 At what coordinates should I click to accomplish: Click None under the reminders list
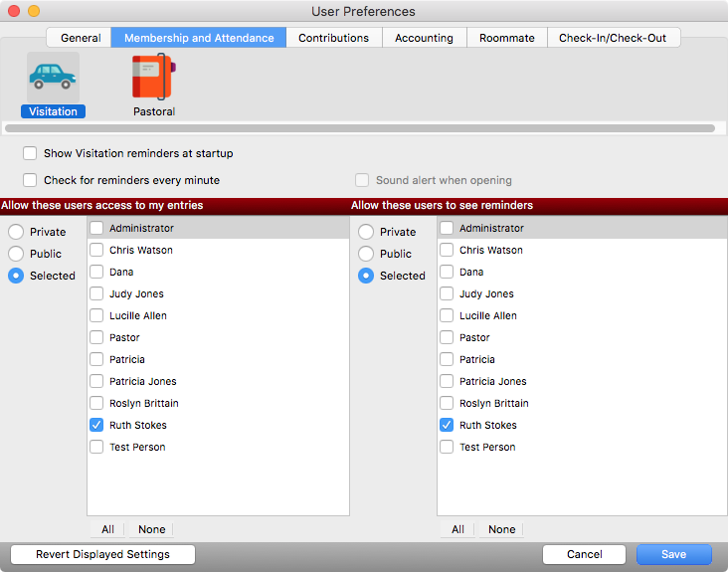(501, 529)
